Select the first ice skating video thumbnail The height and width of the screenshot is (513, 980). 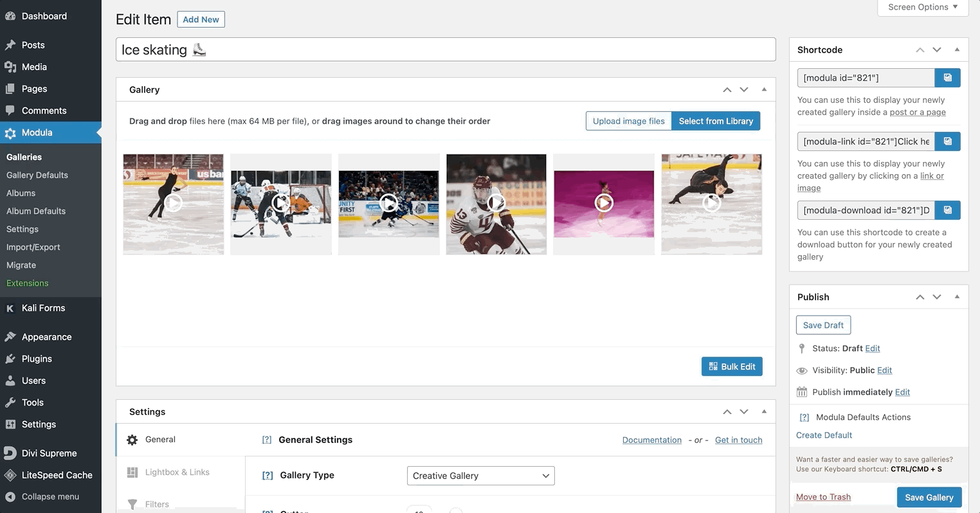pos(173,203)
